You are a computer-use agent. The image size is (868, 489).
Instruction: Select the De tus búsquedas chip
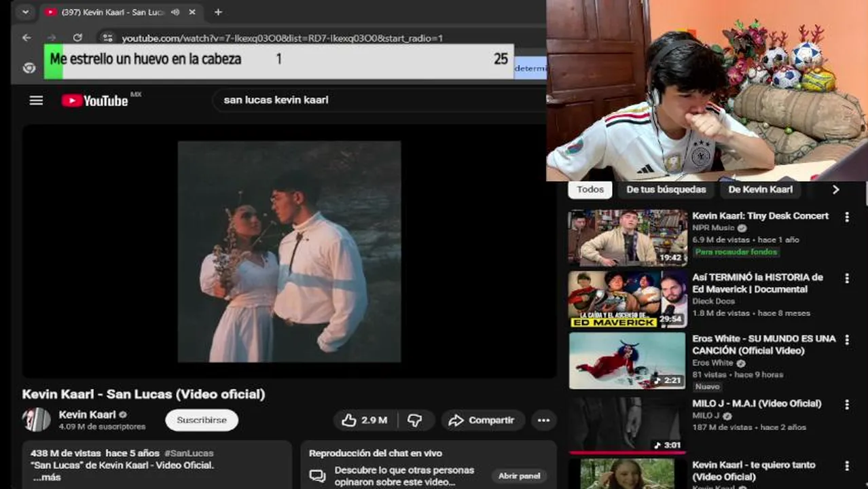click(x=666, y=189)
